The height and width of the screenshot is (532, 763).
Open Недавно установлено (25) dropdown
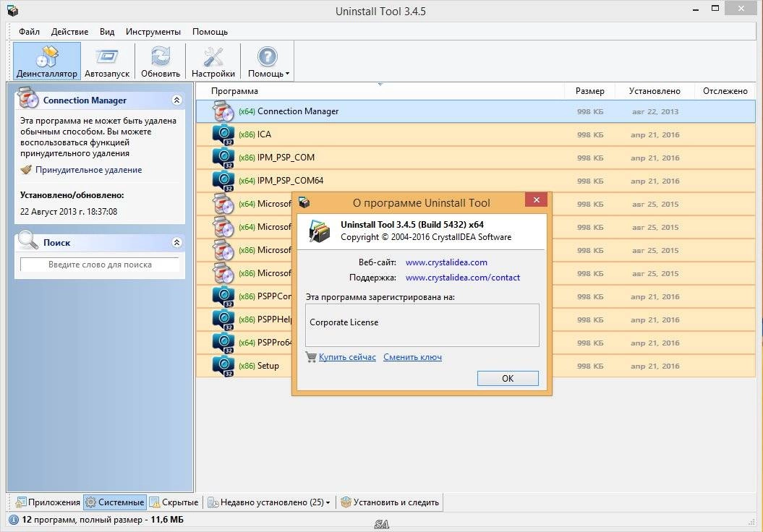(x=269, y=502)
